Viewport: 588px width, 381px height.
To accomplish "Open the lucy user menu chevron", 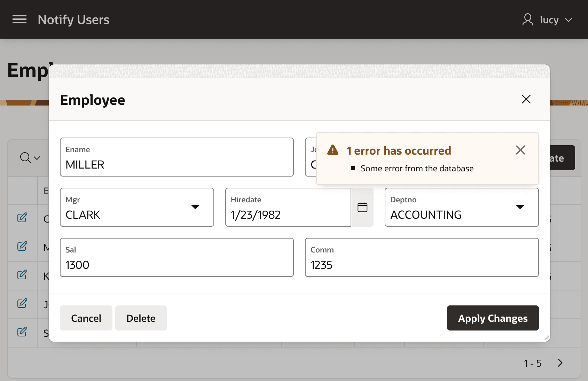I will click(569, 20).
